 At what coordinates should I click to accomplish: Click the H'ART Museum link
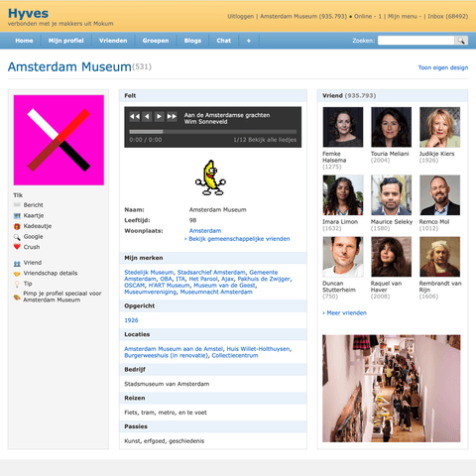(169, 286)
